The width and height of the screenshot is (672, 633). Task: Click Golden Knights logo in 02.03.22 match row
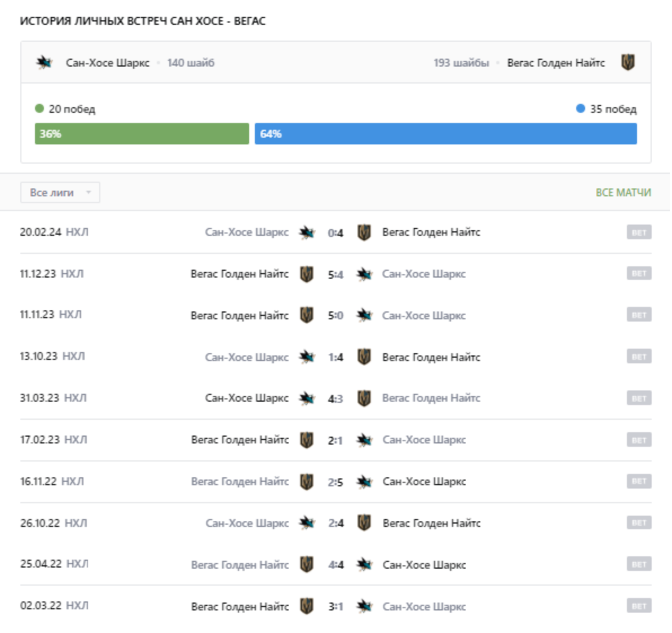[307, 606]
